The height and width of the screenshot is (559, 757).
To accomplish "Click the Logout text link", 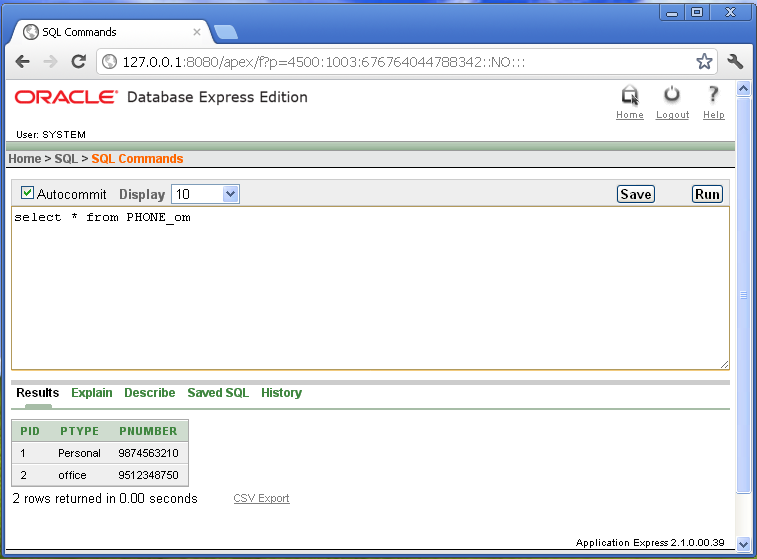I will point(672,115).
